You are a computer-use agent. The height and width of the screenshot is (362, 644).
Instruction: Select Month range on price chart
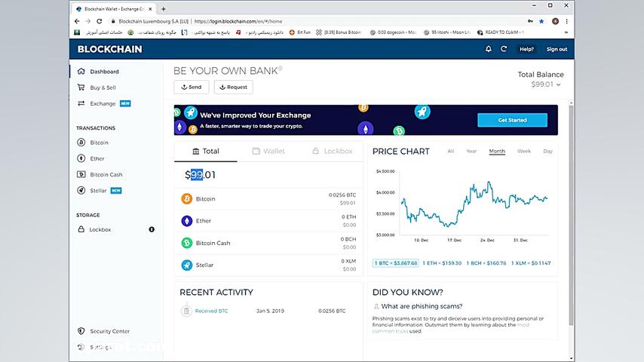tap(497, 151)
